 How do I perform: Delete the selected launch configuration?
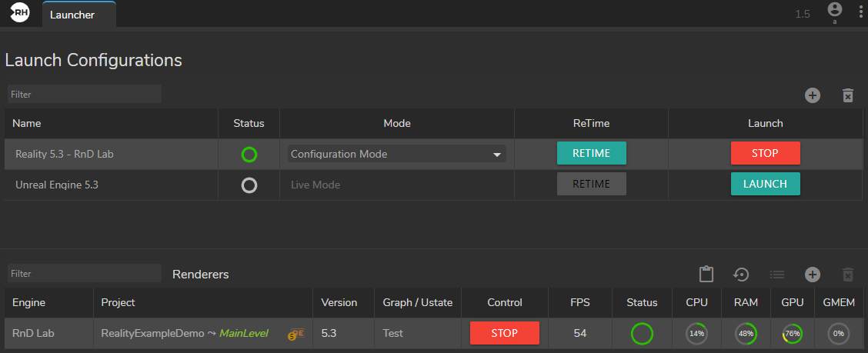pos(848,95)
